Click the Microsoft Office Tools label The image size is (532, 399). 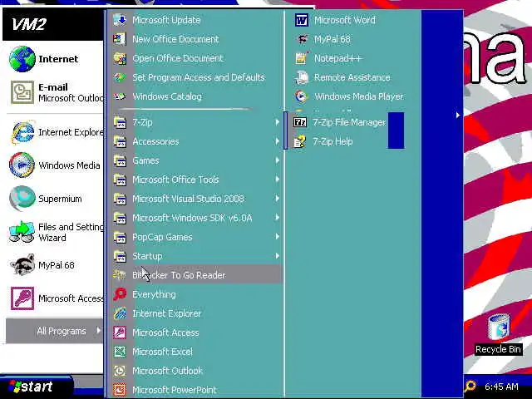point(175,180)
